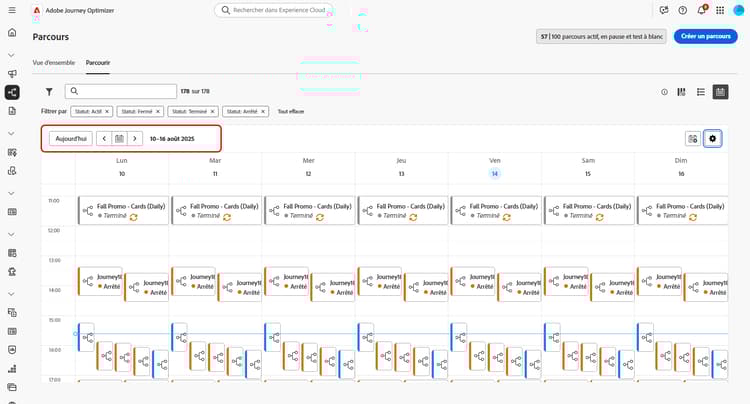Open column customization icon
Image resolution: width=750 pixels, height=404 pixels.
[x=682, y=92]
